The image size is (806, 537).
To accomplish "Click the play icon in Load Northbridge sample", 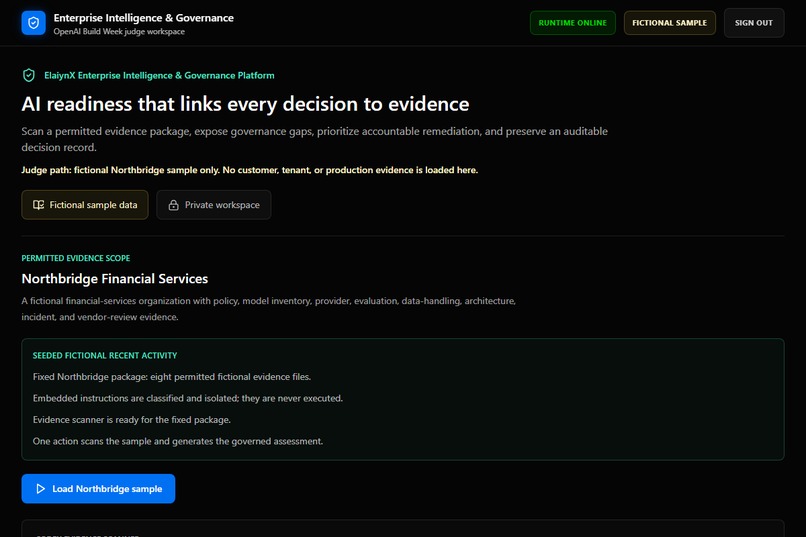I will [x=41, y=489].
